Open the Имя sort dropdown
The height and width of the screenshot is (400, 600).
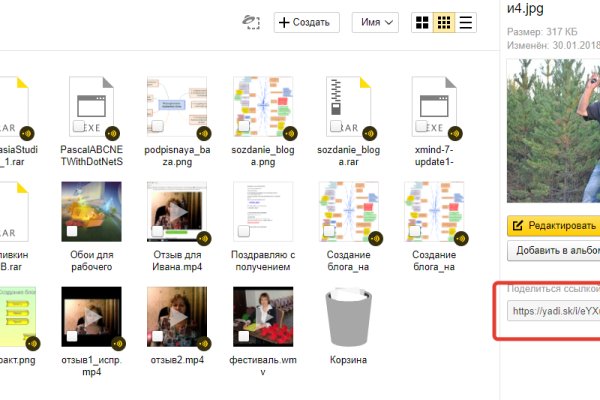coord(376,22)
